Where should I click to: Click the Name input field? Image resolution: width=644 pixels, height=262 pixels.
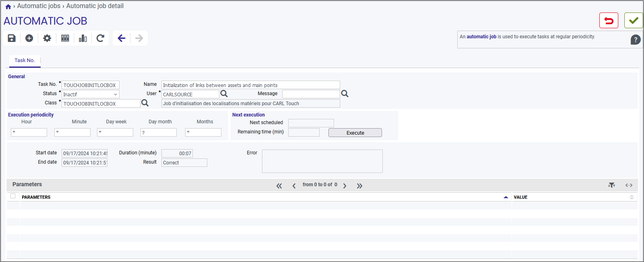[251, 85]
